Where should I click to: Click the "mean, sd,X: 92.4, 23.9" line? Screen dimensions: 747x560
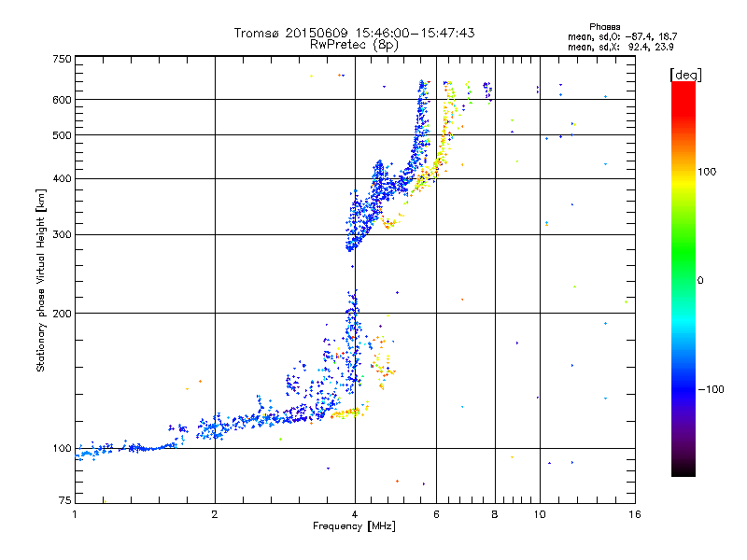click(x=620, y=47)
